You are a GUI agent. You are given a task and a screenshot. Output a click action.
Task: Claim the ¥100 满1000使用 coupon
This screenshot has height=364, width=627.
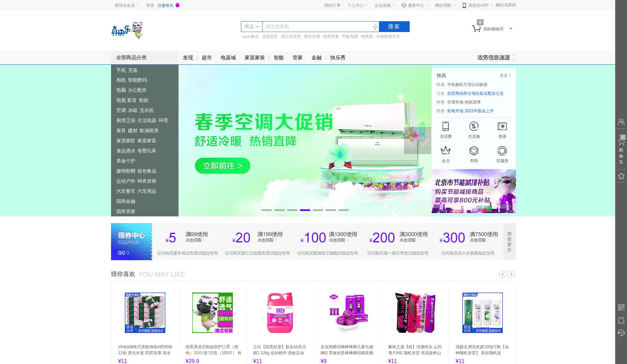tap(328, 242)
